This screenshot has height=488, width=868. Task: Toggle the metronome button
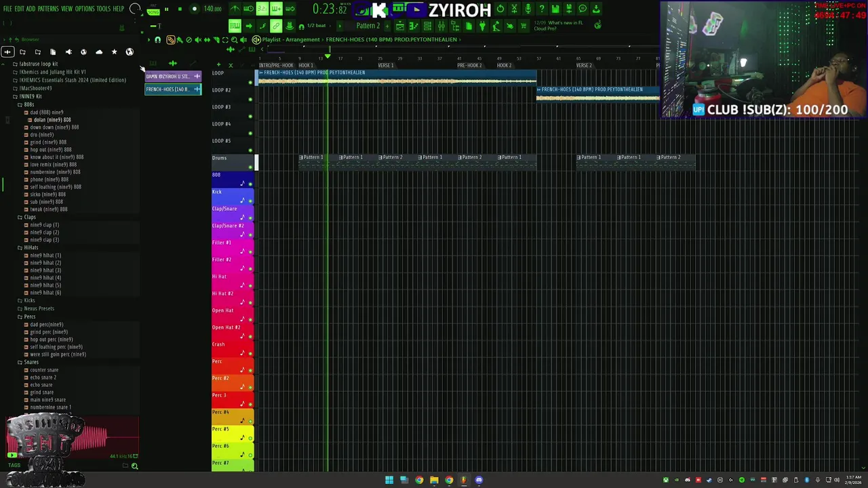(x=235, y=9)
